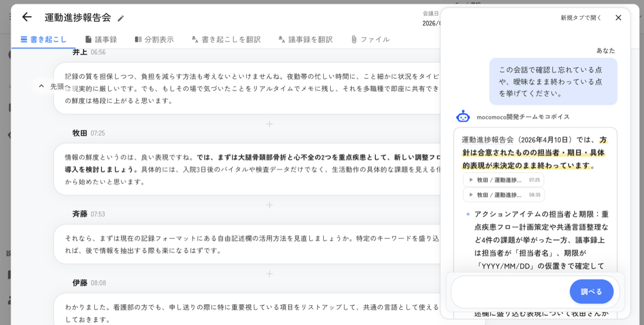This screenshot has width=644, height=325.
Task: Click the user message bubble in chat
Action: coord(553,81)
